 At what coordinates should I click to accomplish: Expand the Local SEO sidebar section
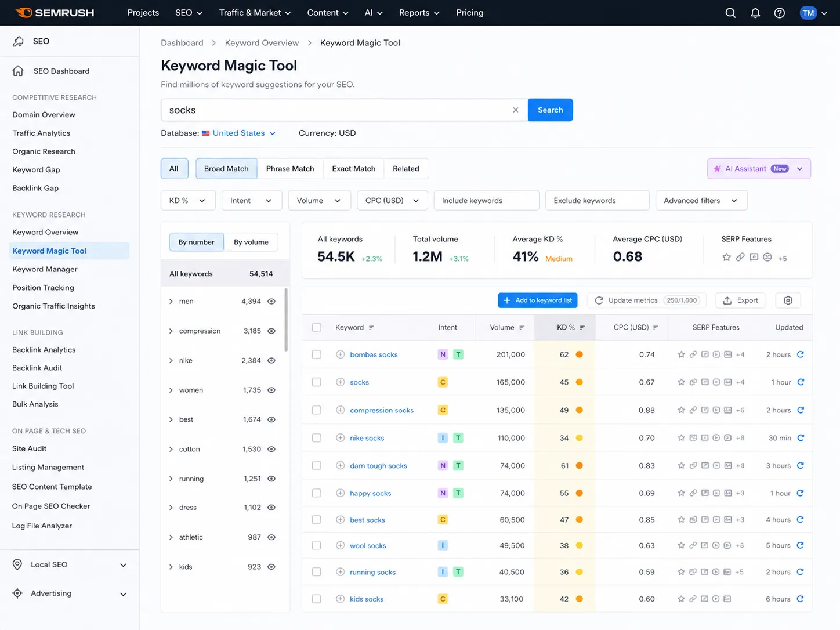(123, 565)
